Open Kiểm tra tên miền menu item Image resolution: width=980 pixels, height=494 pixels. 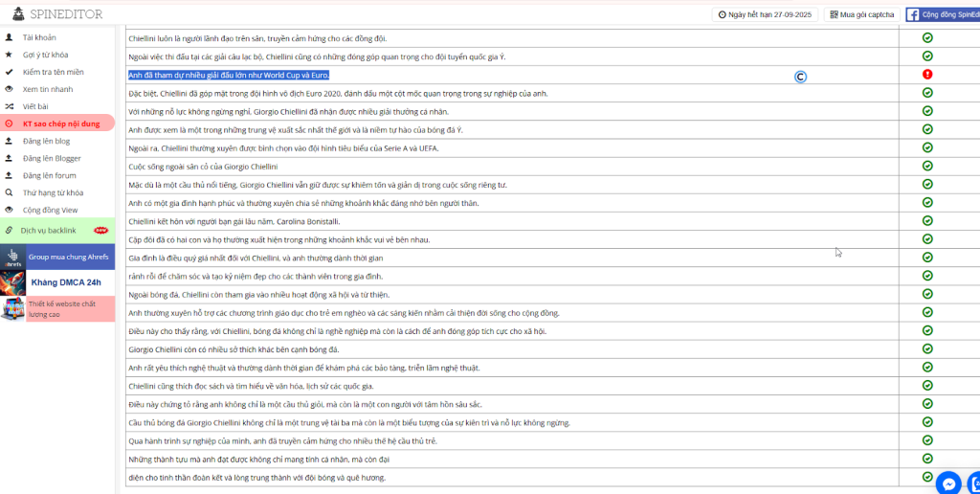(x=53, y=72)
